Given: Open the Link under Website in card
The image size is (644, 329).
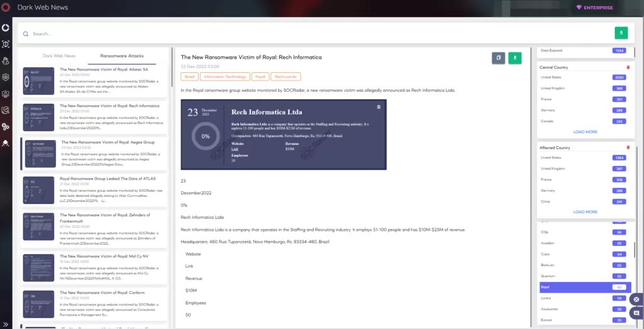Looking at the screenshot, I should point(235,148).
